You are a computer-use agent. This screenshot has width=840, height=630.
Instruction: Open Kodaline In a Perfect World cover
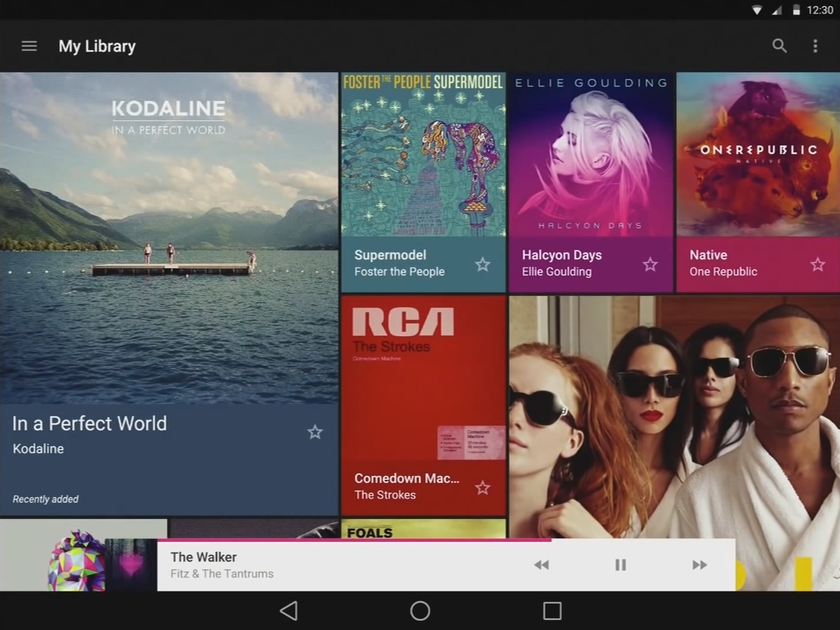coord(169,238)
